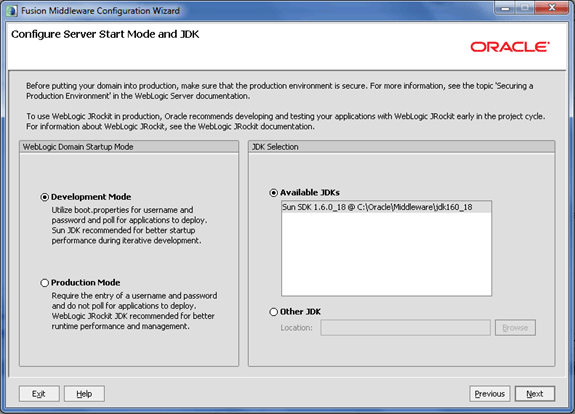
Task: Click the Oracle logo
Action: tap(510, 47)
